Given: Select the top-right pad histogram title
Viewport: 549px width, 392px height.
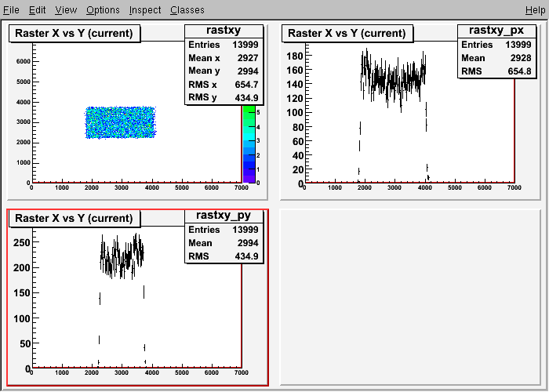Looking at the screenshot, I should tap(347, 33).
